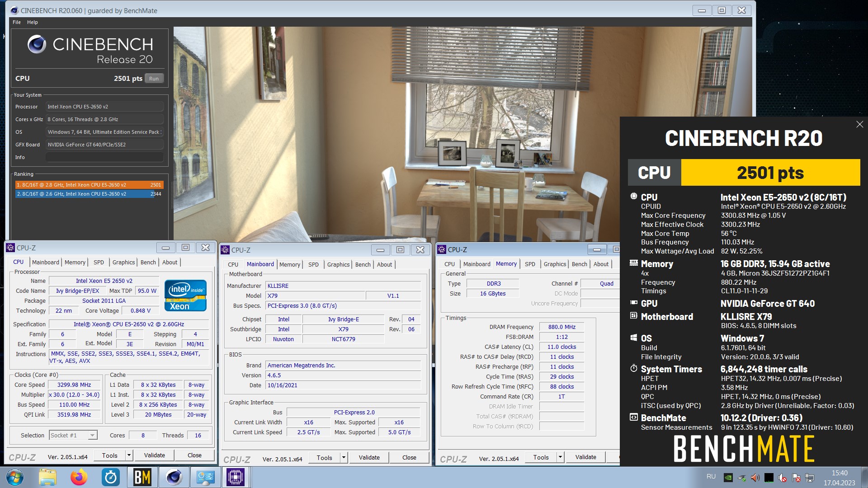Click the action center flag tray icon
The height and width of the screenshot is (488, 868).
pos(797,478)
